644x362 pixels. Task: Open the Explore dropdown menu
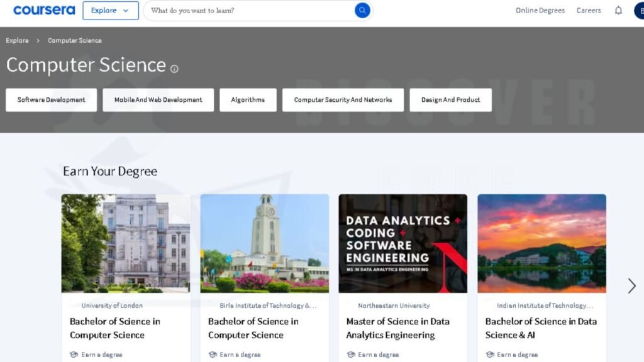coord(111,10)
